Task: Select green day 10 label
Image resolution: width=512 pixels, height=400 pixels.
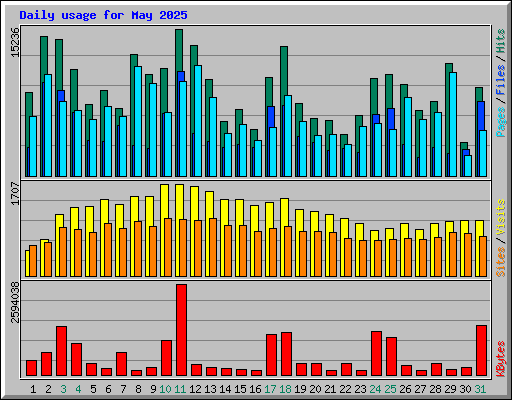Action: pos(165,389)
